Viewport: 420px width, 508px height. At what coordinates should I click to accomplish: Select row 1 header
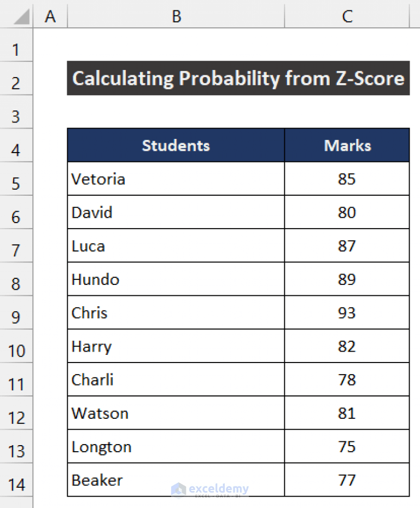point(16,48)
